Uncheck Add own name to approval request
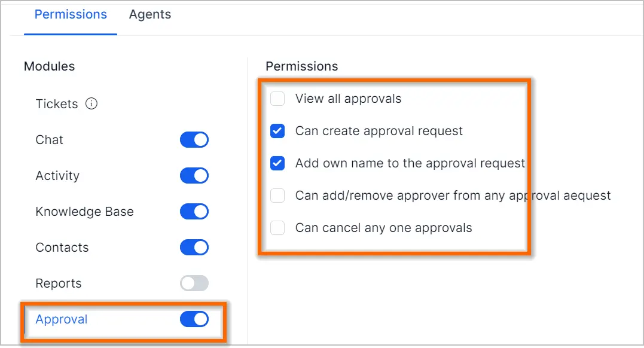 point(277,163)
